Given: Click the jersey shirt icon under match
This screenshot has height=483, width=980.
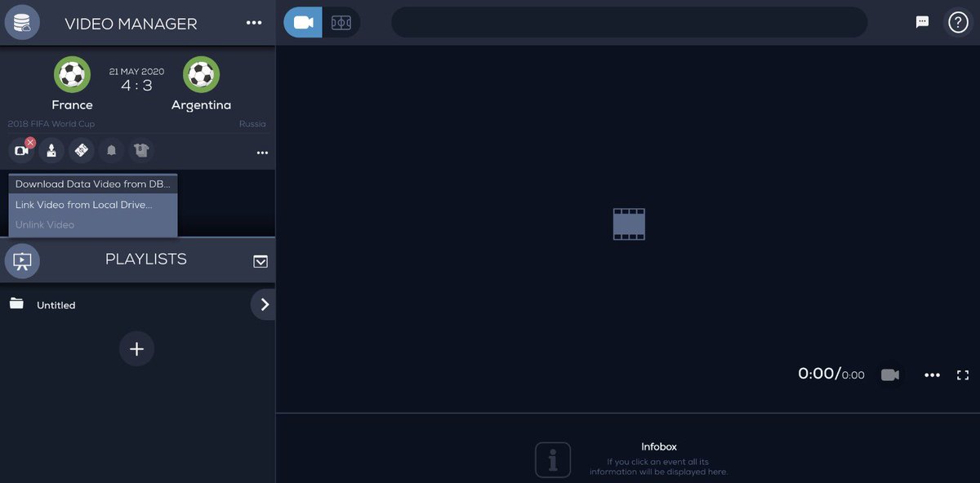Looking at the screenshot, I should [x=141, y=150].
